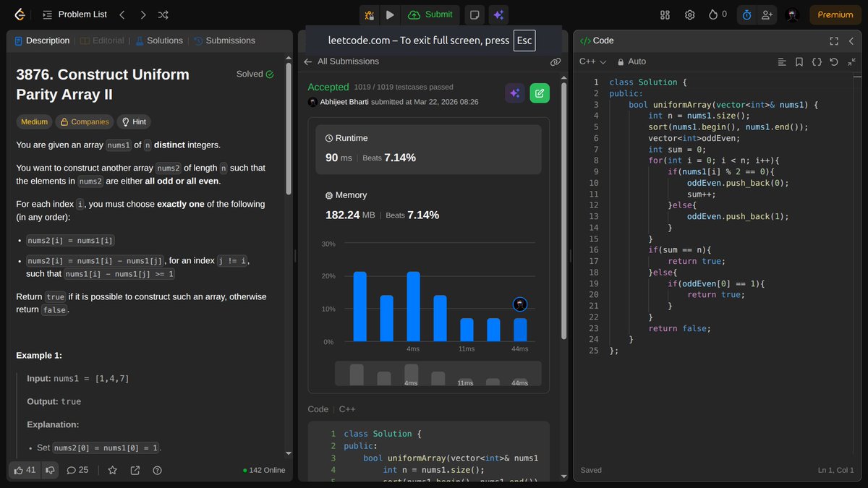868x488 pixels.
Task: Copy the submission link icon
Action: 556,62
